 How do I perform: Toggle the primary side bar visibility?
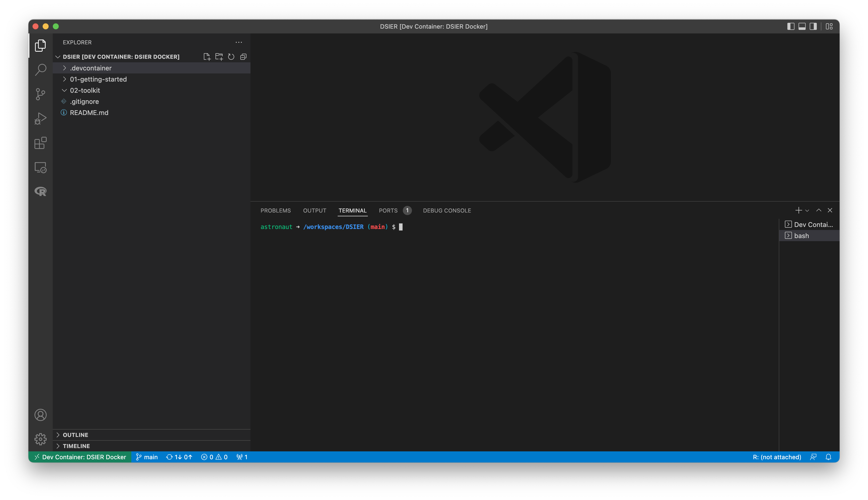[791, 26]
